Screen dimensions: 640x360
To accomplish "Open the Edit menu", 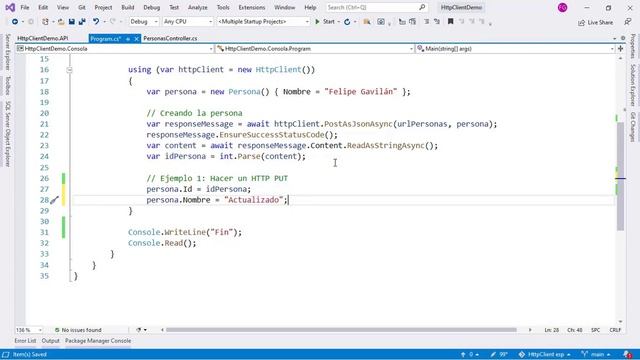I will pyautogui.click(x=43, y=7).
